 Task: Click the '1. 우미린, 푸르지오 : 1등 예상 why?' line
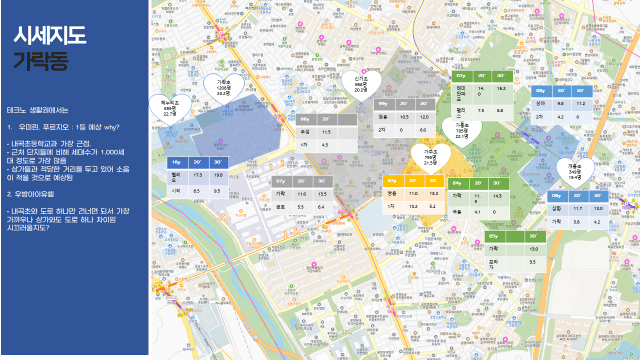pos(63,127)
